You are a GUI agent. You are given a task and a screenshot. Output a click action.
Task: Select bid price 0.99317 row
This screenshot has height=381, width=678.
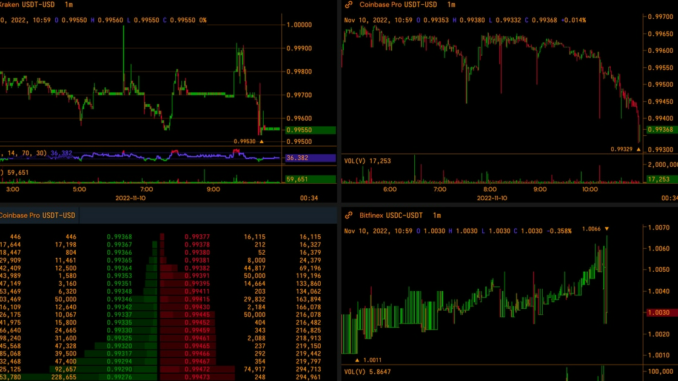coord(119,354)
